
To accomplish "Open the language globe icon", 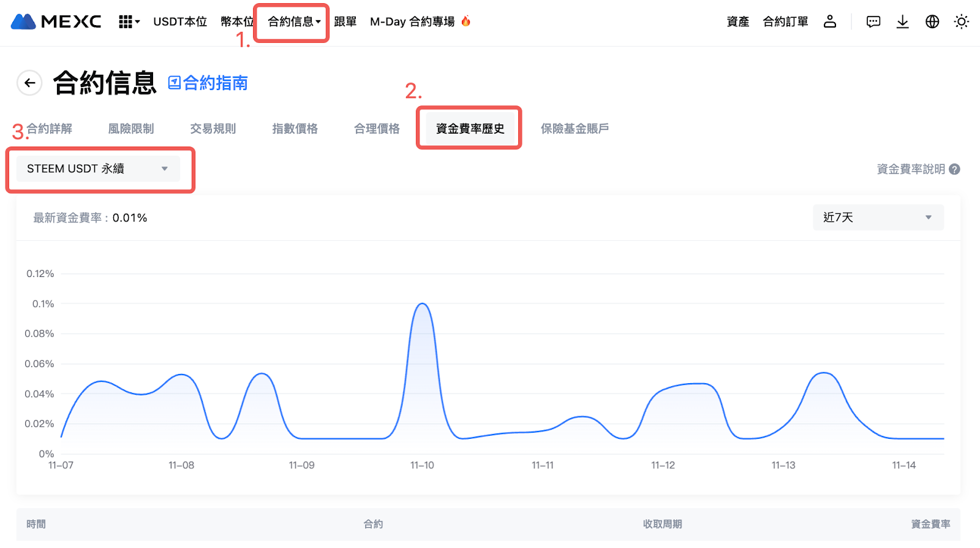I will [x=932, y=22].
